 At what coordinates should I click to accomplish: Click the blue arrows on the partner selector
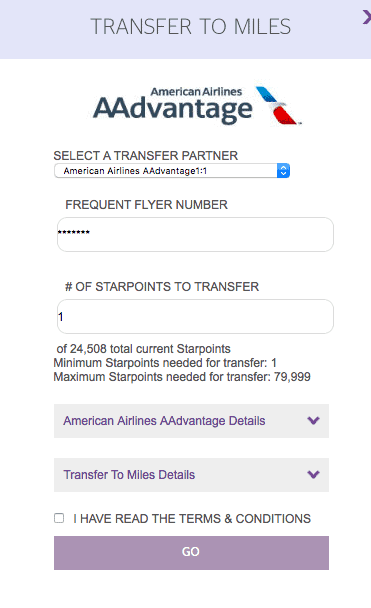click(x=283, y=171)
